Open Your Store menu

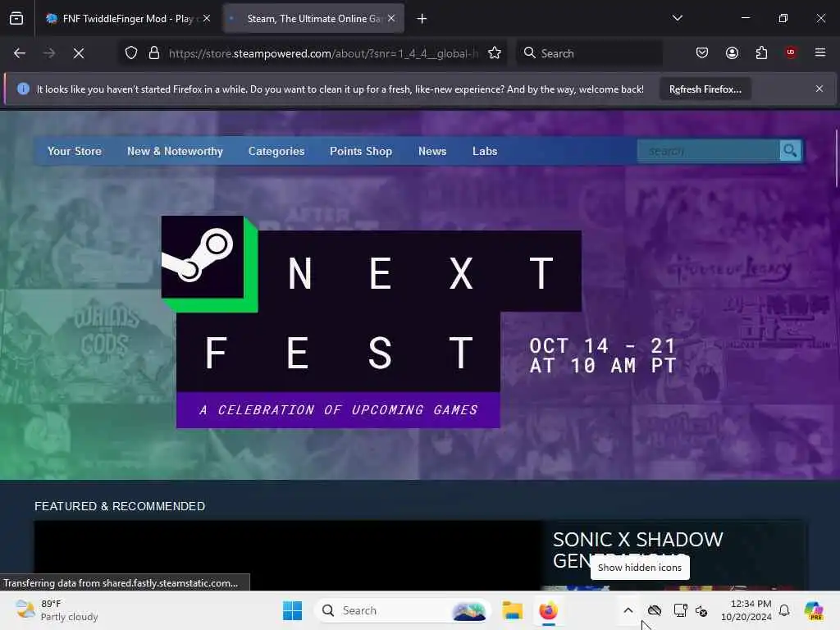point(75,152)
